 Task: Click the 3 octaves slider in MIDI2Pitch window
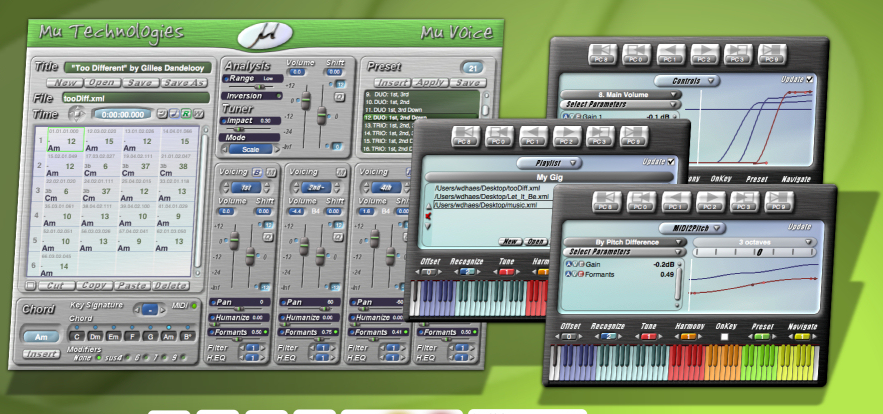click(x=755, y=252)
